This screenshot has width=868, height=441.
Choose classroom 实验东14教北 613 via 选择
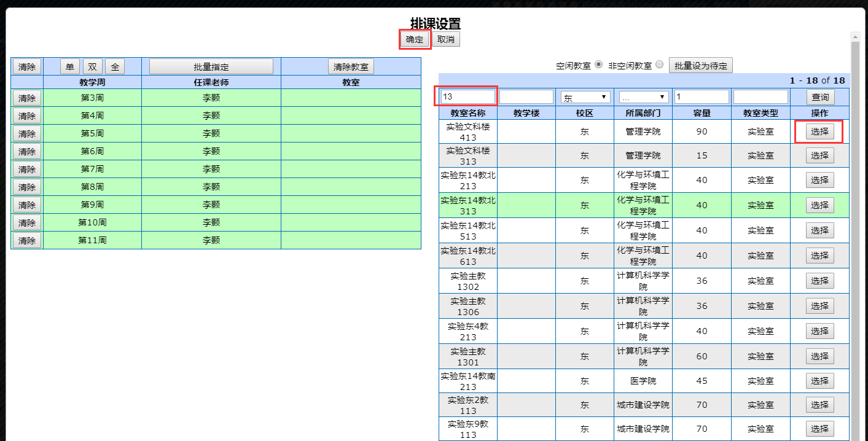[820, 256]
